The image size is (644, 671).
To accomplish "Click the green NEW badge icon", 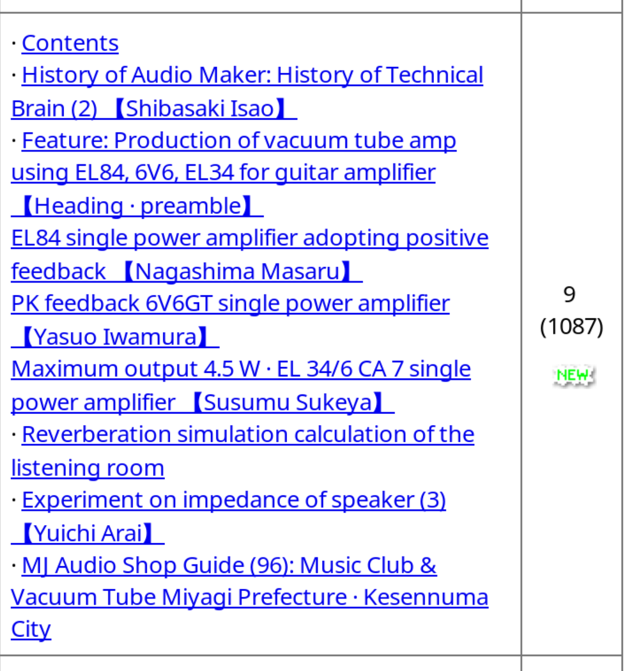I will click(x=573, y=376).
